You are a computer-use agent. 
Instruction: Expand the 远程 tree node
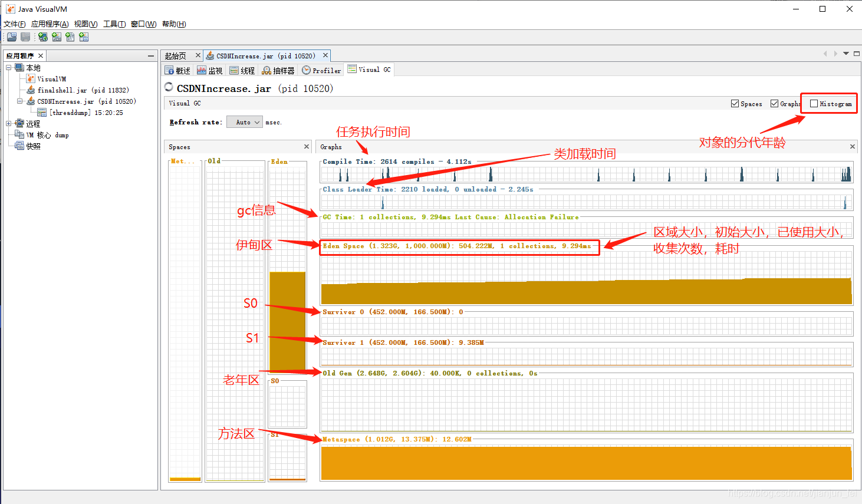coord(9,124)
